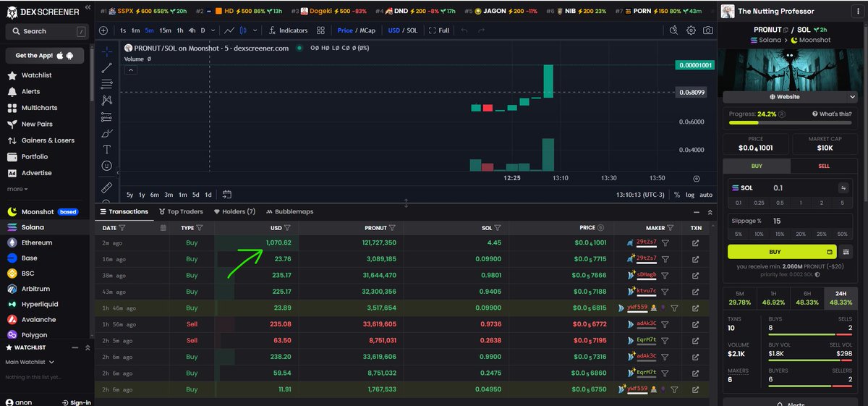
Task: Select the ruler measure tool
Action: (107, 187)
